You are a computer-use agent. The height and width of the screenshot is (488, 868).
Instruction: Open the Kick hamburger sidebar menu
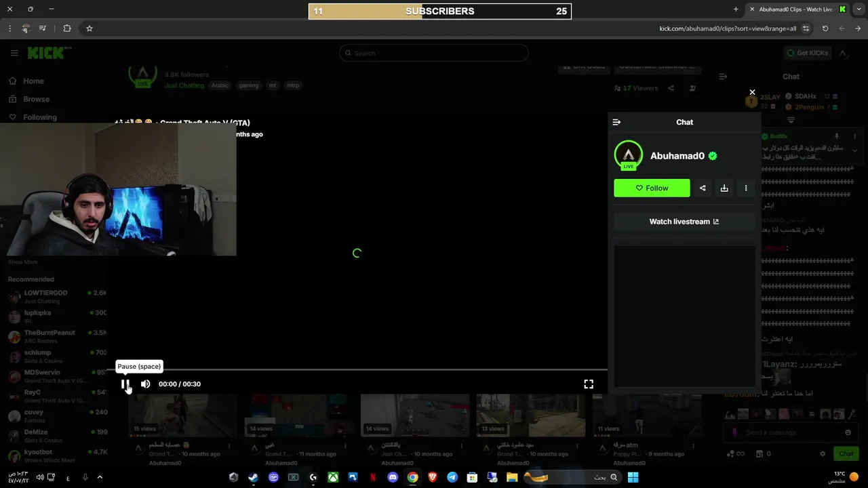14,53
